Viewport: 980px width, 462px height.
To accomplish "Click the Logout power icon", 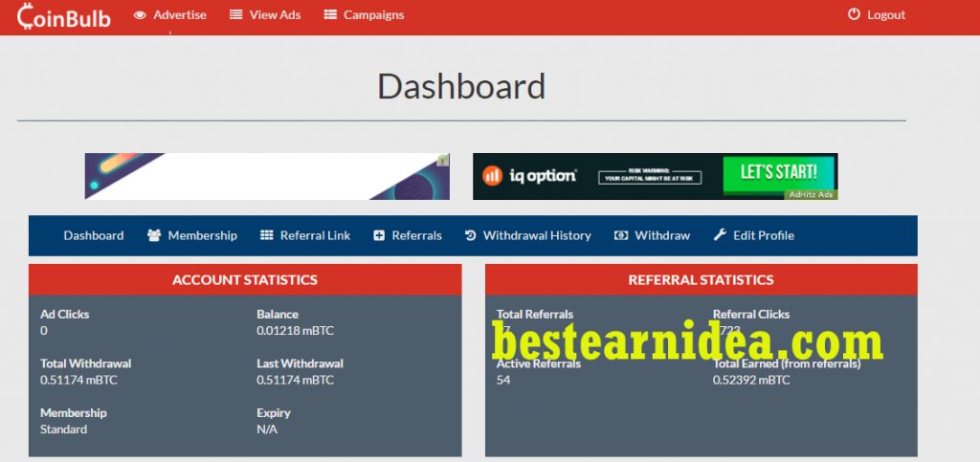I will point(855,15).
